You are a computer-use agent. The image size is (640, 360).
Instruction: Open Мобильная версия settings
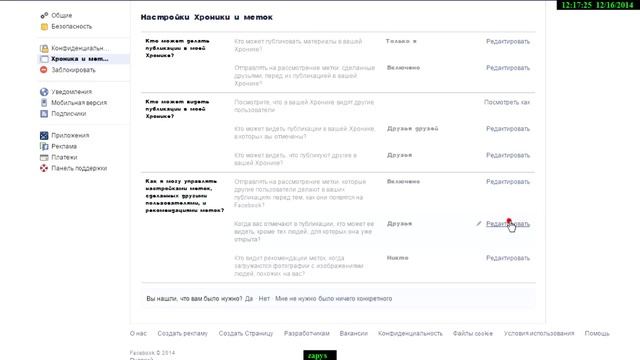[x=79, y=103]
